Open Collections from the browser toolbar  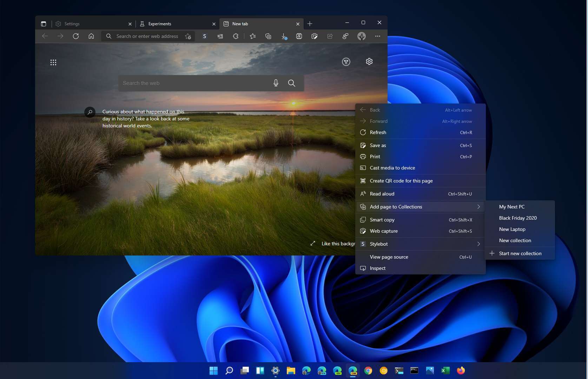pyautogui.click(x=268, y=36)
